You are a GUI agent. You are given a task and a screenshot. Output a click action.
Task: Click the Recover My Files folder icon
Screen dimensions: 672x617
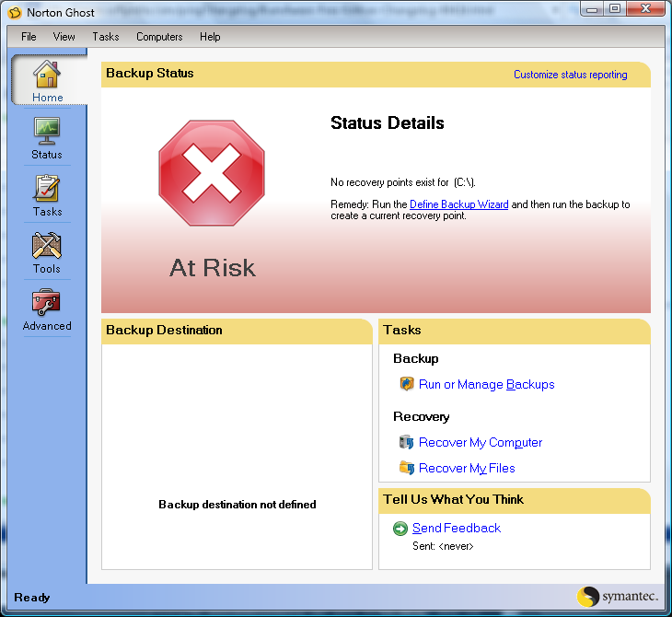pyautogui.click(x=406, y=468)
